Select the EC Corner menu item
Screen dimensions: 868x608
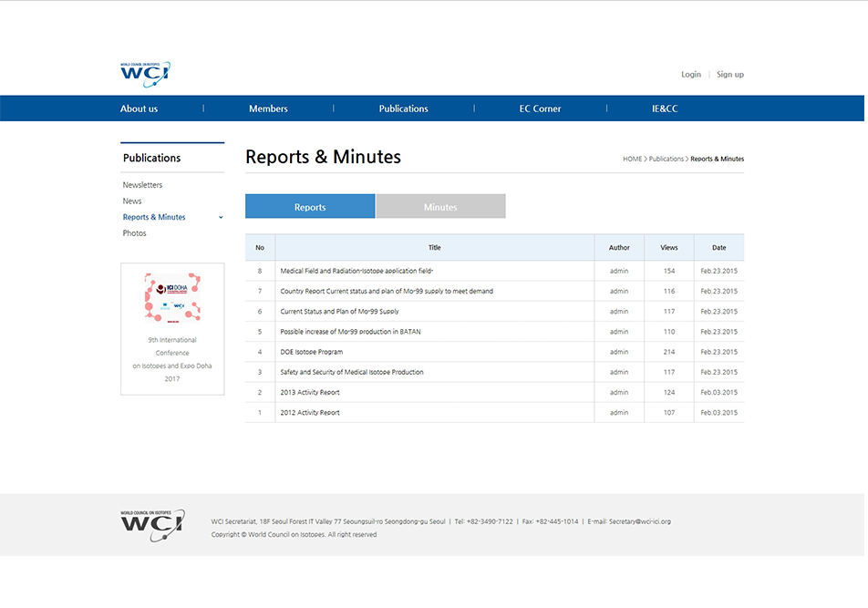tap(540, 109)
